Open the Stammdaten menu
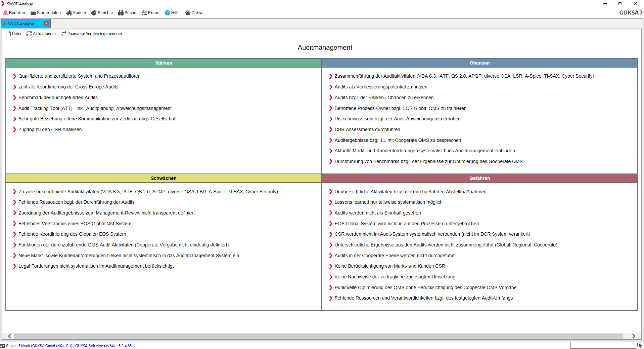This screenshot has height=349, width=644. click(x=46, y=13)
